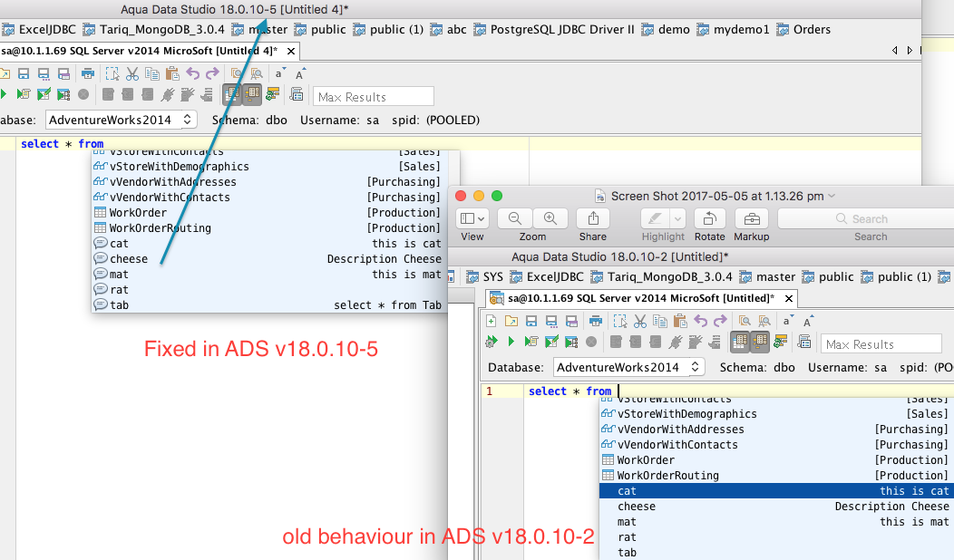This screenshot has height=560, width=954.
Task: Click the Execute Edit icon in the 18.0.10-2 window
Action: click(551, 342)
